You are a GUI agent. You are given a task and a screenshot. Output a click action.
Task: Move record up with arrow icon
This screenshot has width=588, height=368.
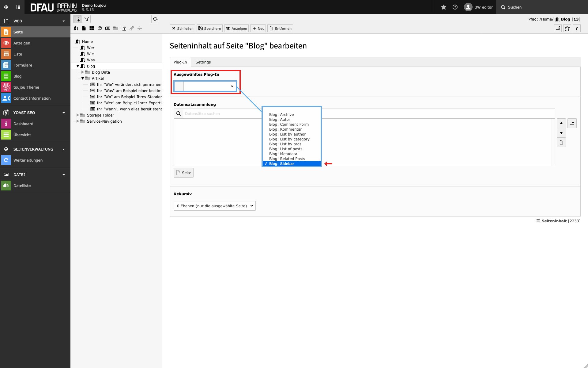click(561, 123)
